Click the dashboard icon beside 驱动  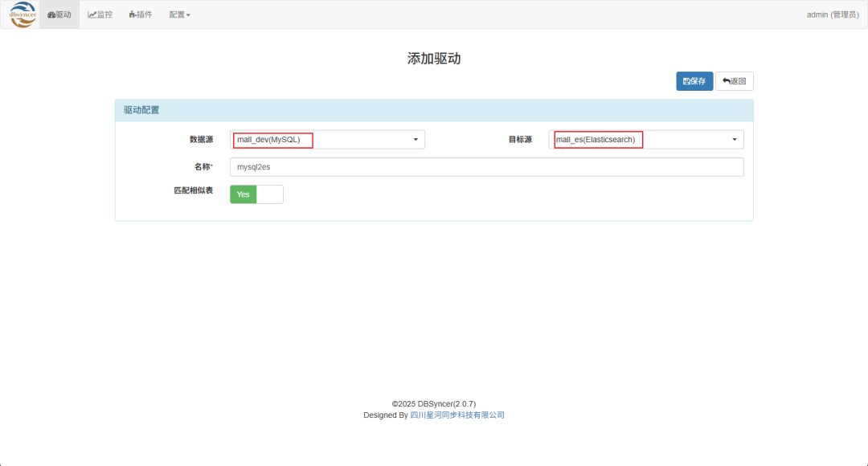[x=51, y=15]
